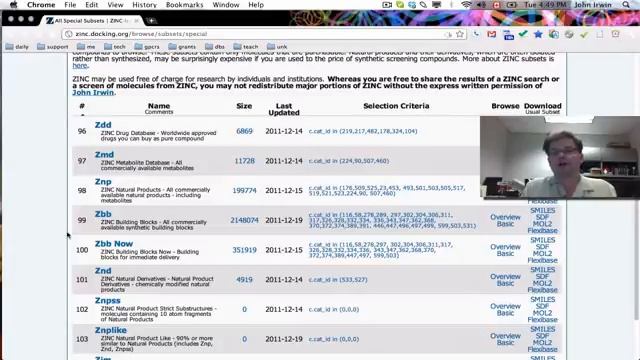Open the John Irwin link
This screenshot has height=360, width=640.
pos(93,93)
